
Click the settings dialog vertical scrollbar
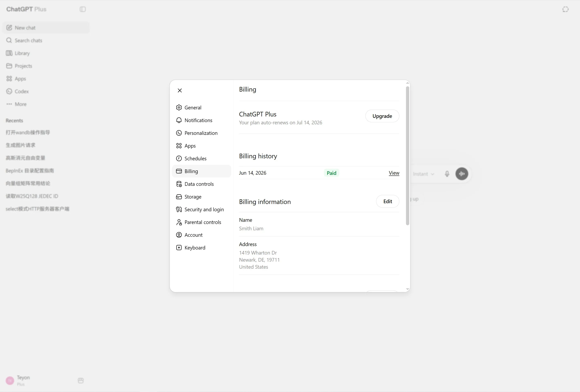point(408,156)
